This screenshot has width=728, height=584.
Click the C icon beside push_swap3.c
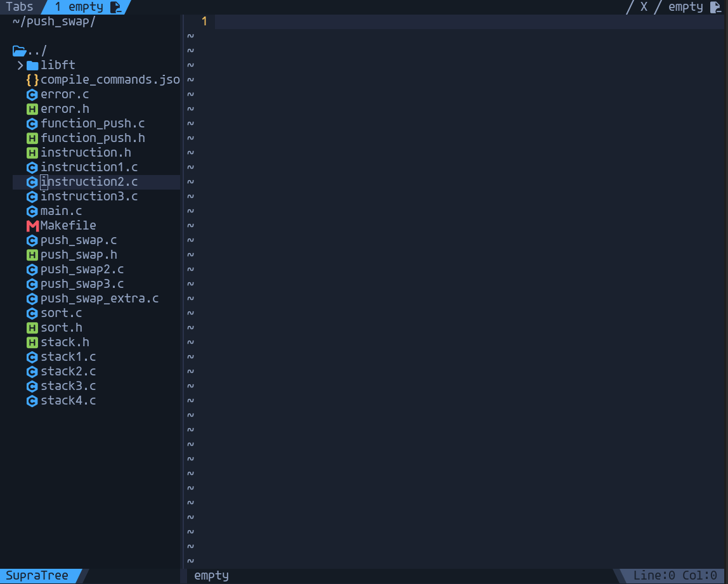[x=32, y=284]
